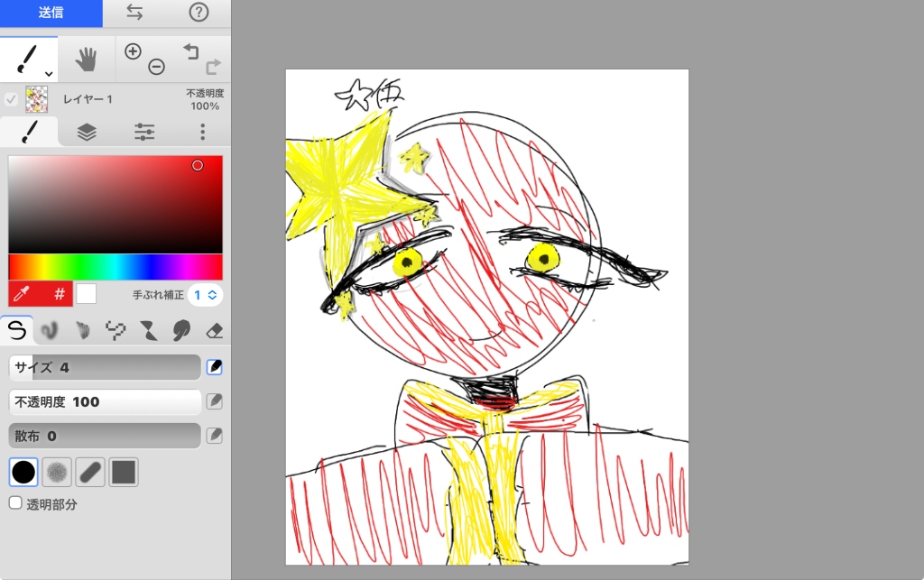The height and width of the screenshot is (580, 924).
Task: Select the dotted lasso brush type
Action: (115, 330)
